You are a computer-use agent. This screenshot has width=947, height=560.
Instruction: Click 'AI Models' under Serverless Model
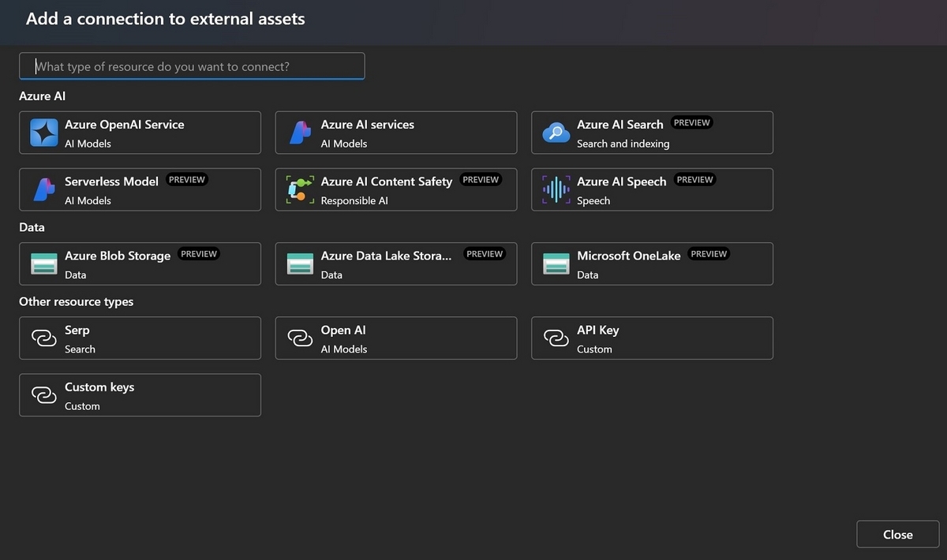(x=88, y=200)
